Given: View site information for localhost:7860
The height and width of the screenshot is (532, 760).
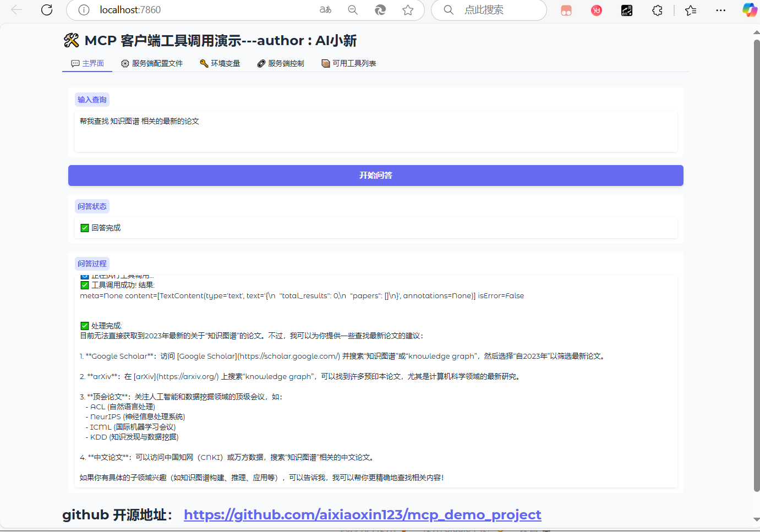Looking at the screenshot, I should coord(84,10).
